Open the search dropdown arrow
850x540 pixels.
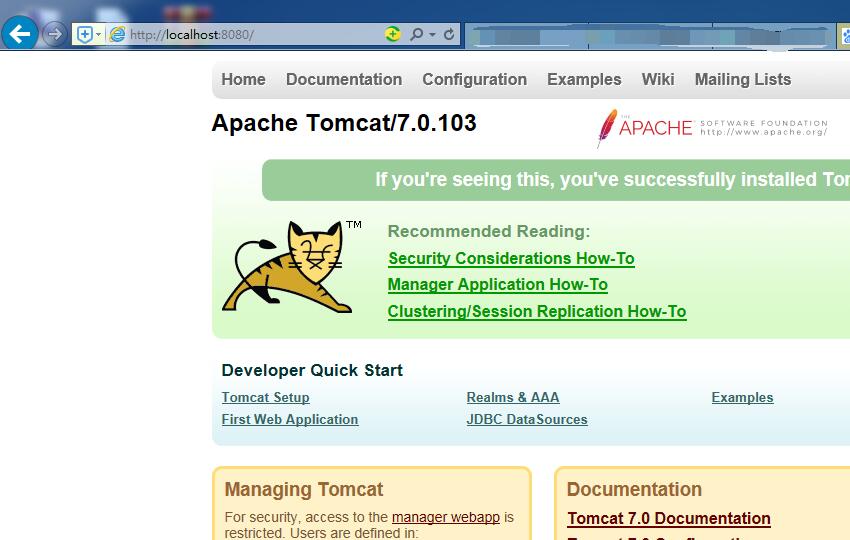click(432, 35)
